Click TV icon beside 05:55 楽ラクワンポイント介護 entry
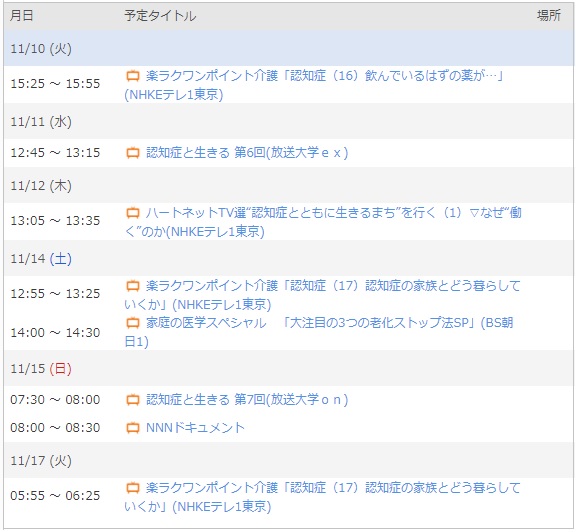 [x=133, y=488]
